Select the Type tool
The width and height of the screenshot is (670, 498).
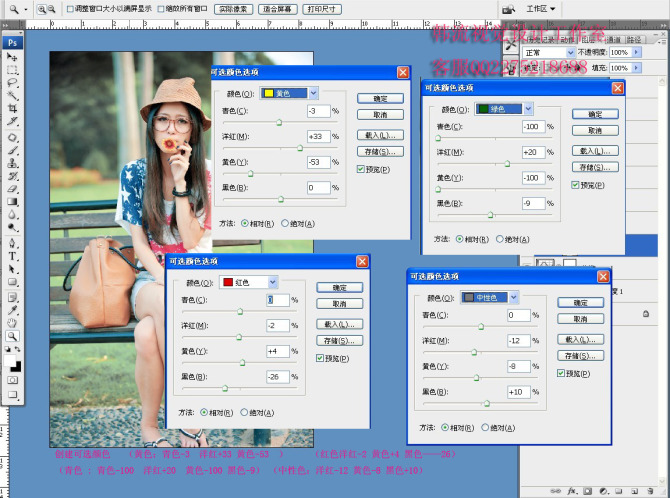pyautogui.click(x=12, y=256)
